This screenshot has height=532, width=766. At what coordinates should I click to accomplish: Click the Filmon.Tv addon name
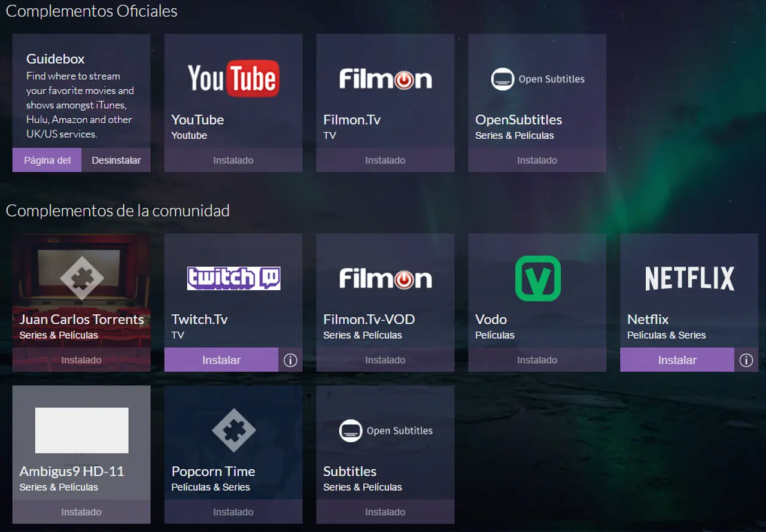[x=352, y=120]
